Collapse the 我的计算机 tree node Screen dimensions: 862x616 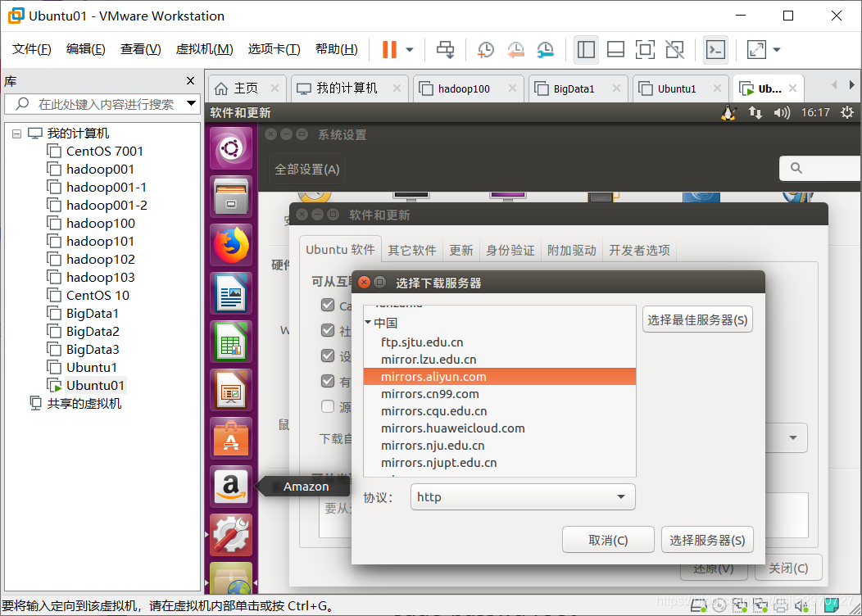tap(17, 134)
